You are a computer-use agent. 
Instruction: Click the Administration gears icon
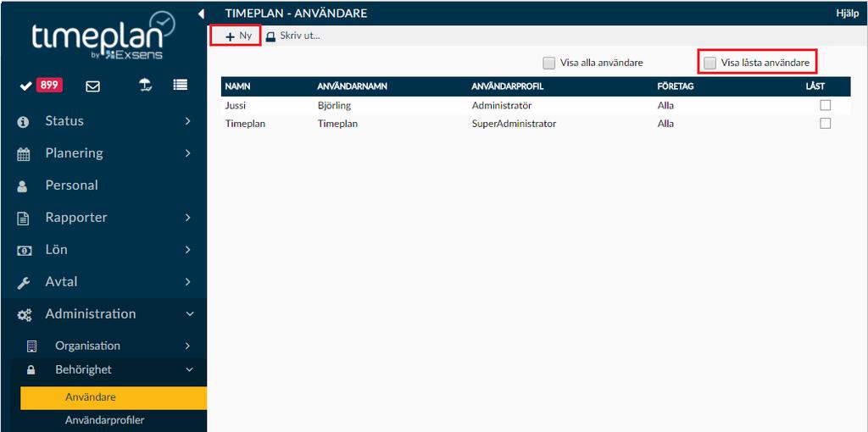coord(25,315)
